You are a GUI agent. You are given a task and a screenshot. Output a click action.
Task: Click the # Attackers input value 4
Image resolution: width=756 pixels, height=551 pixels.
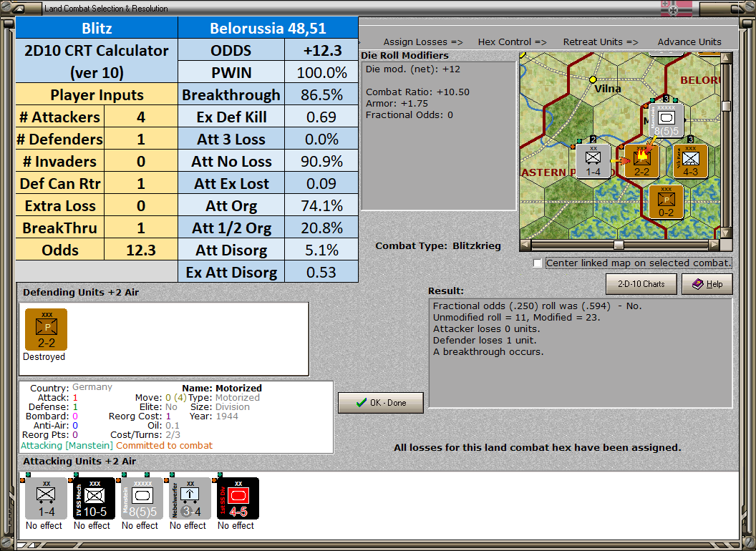click(141, 117)
